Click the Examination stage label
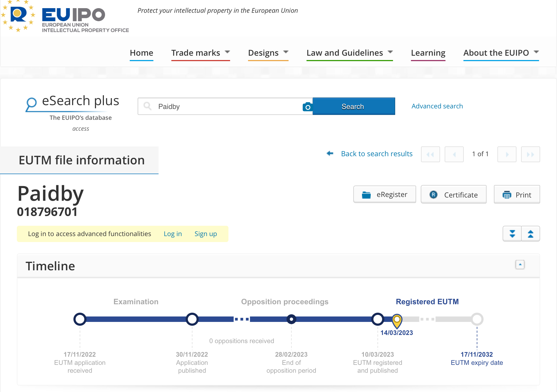 point(136,302)
